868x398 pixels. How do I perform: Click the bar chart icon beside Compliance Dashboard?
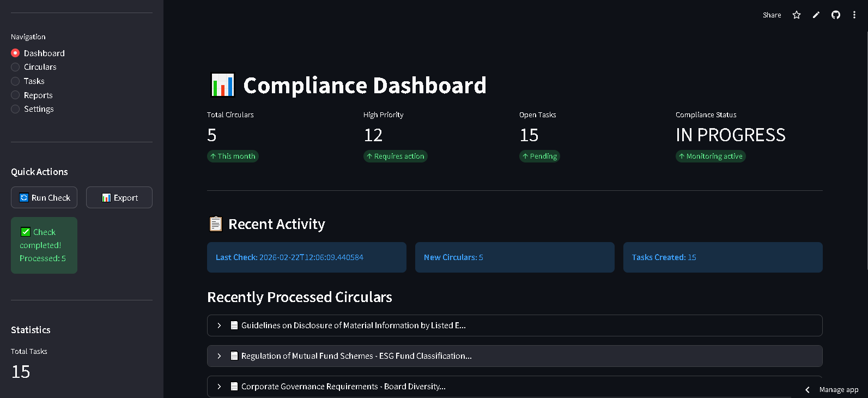[222, 85]
